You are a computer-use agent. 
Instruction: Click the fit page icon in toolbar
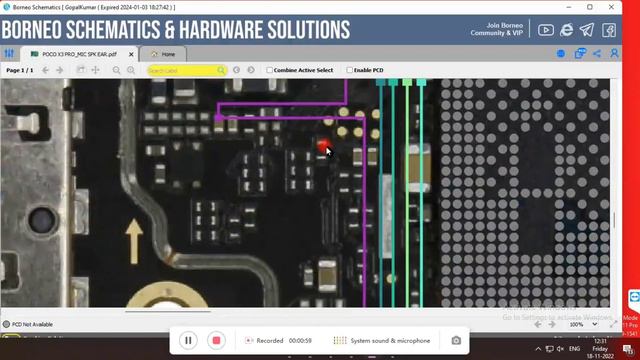pos(81,70)
